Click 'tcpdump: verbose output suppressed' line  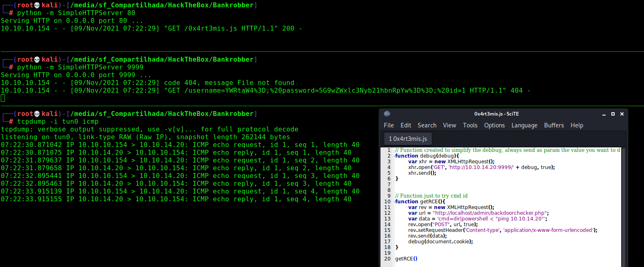[x=150, y=129]
